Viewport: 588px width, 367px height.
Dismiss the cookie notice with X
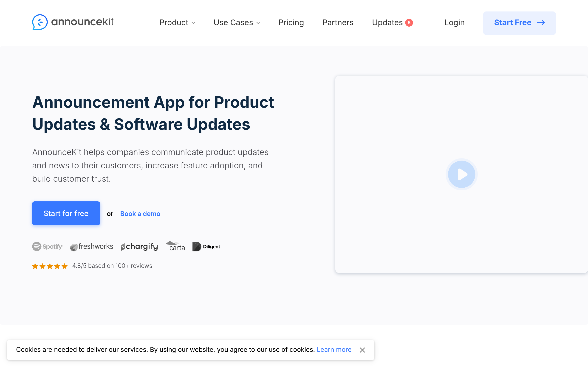pyautogui.click(x=362, y=350)
